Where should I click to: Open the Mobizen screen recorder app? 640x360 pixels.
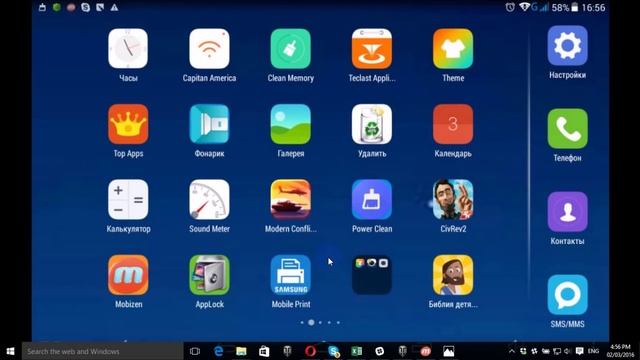tap(128, 275)
